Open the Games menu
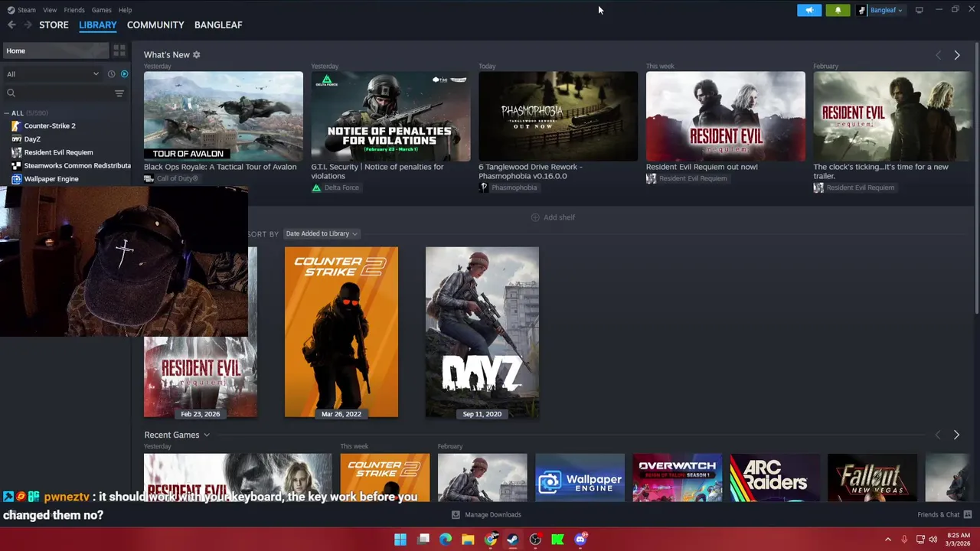This screenshot has width=980, height=551. coord(101,10)
